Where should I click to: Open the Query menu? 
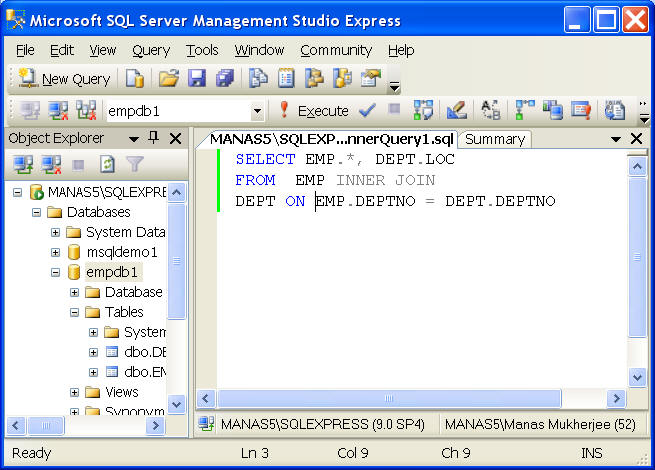coord(151,51)
